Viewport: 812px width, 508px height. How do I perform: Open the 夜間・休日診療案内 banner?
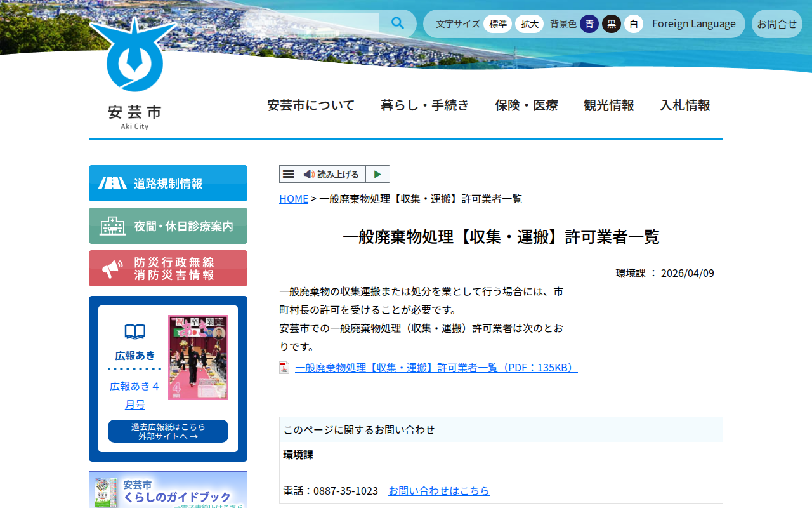point(168,226)
